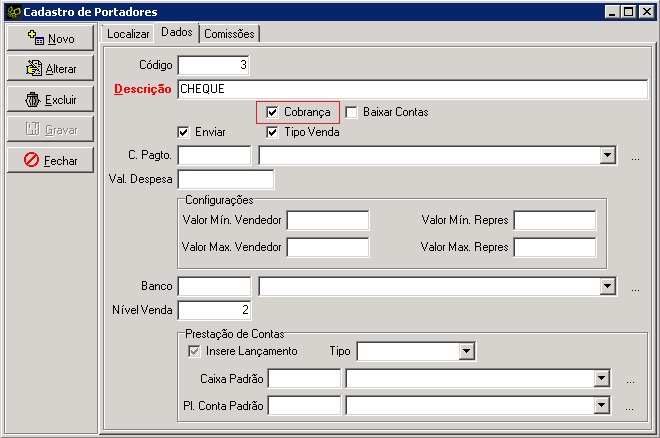Click the Descrição text field
The height and width of the screenshot is (438, 660).
coord(412,89)
